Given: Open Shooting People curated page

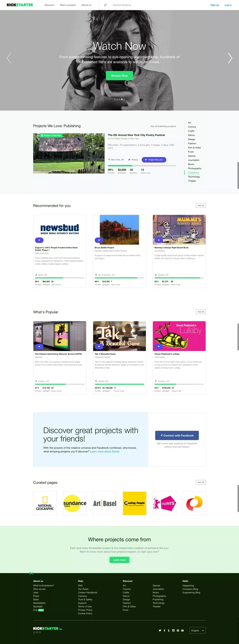Looking at the screenshot, I should pyautogui.click(x=134, y=503).
